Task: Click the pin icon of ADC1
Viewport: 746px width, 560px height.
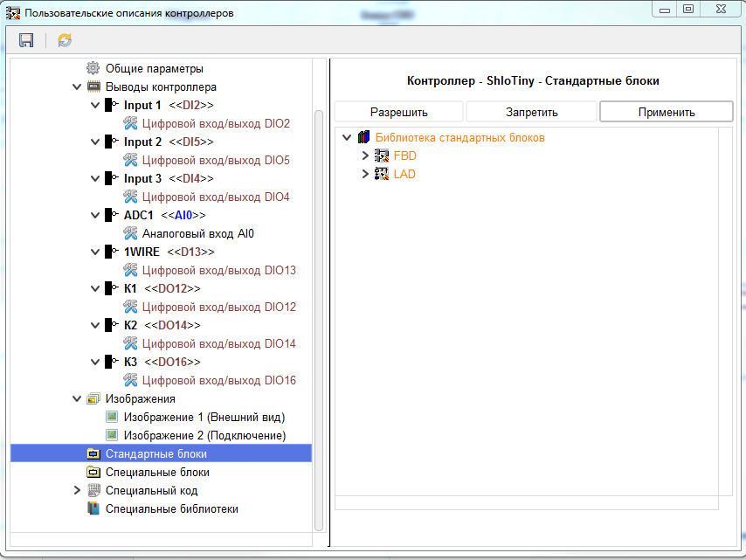Action: pyautogui.click(x=112, y=215)
